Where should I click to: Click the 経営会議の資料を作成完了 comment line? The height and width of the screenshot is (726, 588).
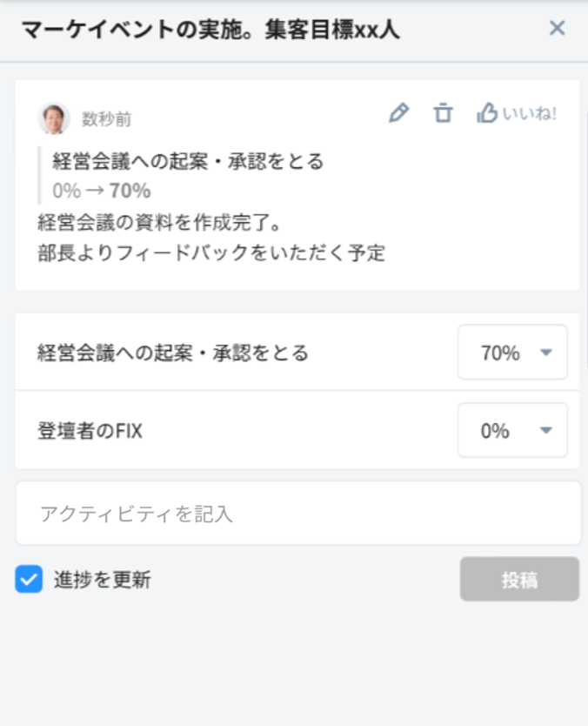pyautogui.click(x=158, y=221)
